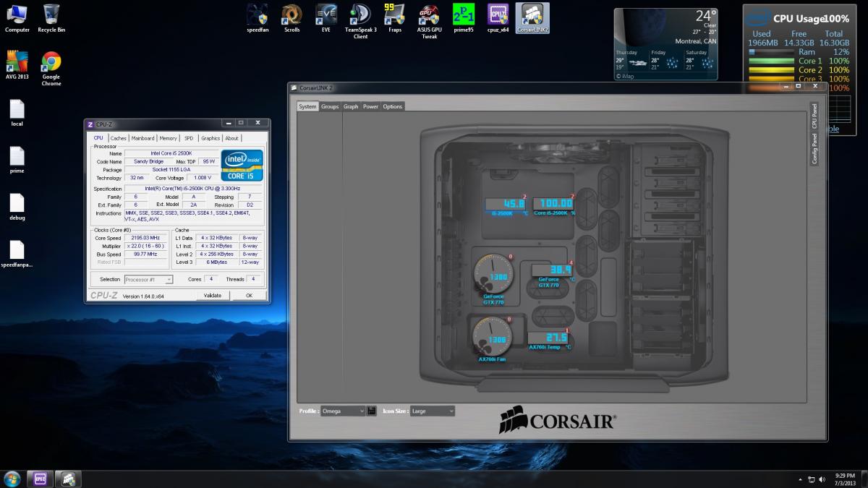Click the green Core 1 usage bar
The height and width of the screenshot is (488, 868).
[x=771, y=61]
